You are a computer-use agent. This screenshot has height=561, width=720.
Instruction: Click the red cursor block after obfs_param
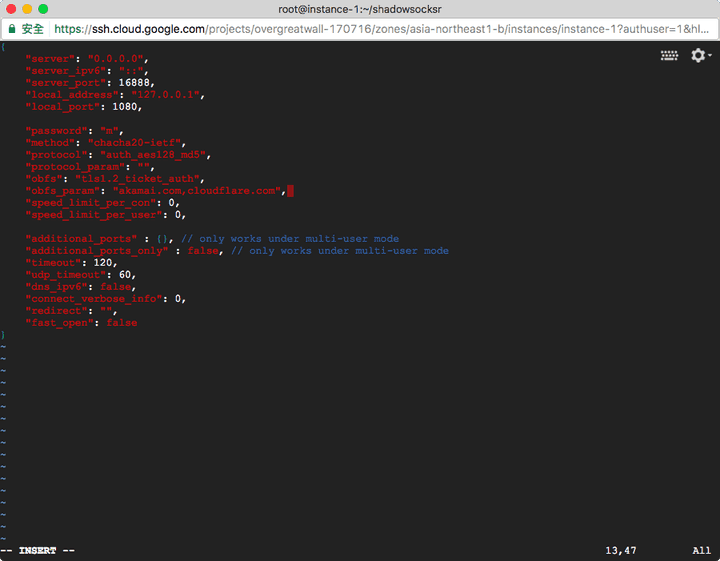[290, 191]
